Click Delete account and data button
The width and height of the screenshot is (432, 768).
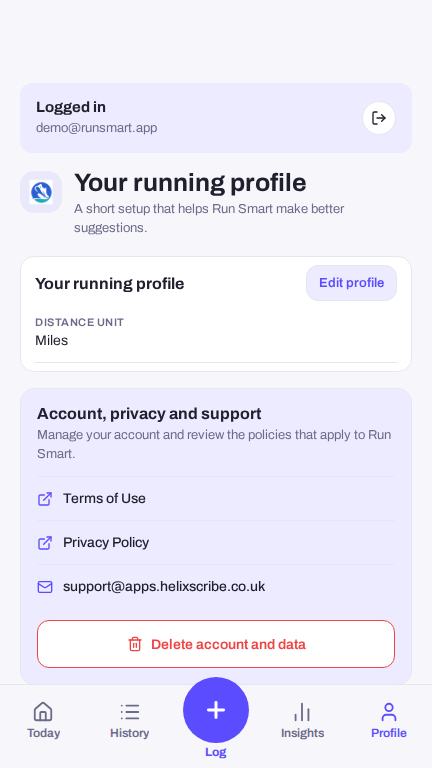point(216,644)
